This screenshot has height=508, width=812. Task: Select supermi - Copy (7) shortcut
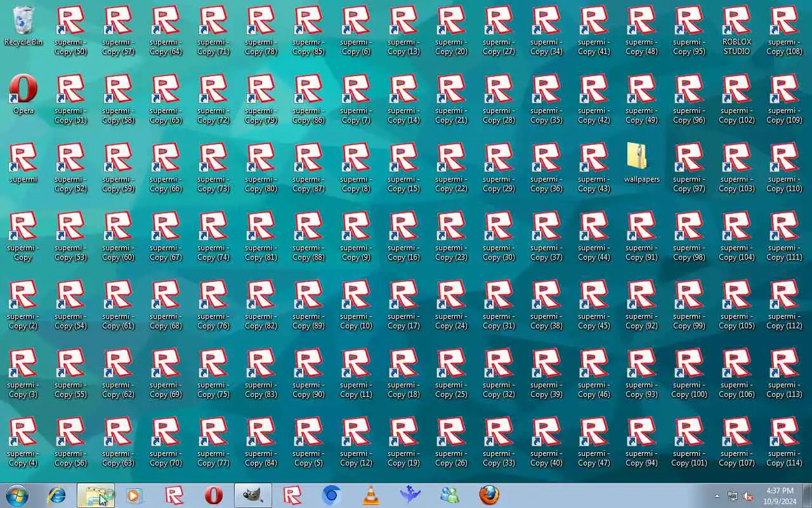coord(357,99)
